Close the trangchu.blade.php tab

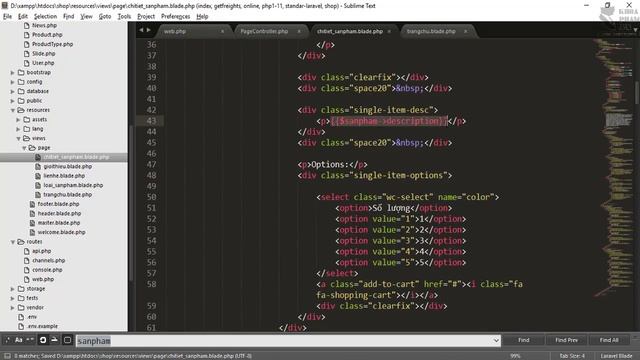point(465,31)
